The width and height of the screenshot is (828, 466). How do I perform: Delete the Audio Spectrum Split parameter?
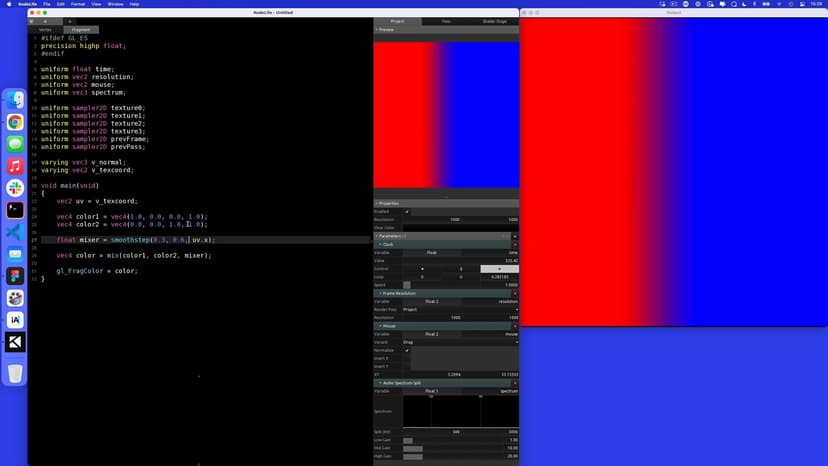[515, 383]
